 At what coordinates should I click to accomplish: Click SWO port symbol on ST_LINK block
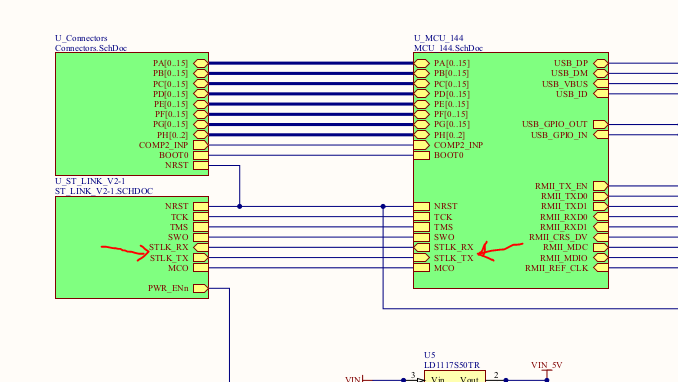pos(201,237)
